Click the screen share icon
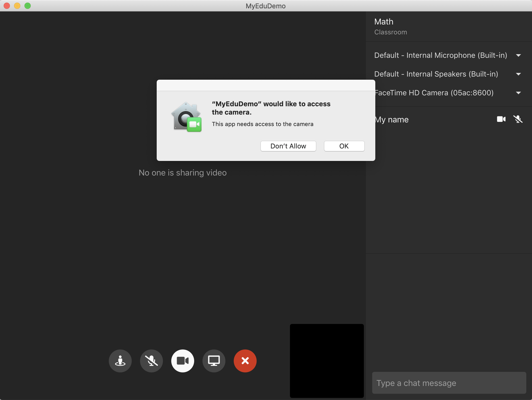This screenshot has width=532, height=400. 214,360
